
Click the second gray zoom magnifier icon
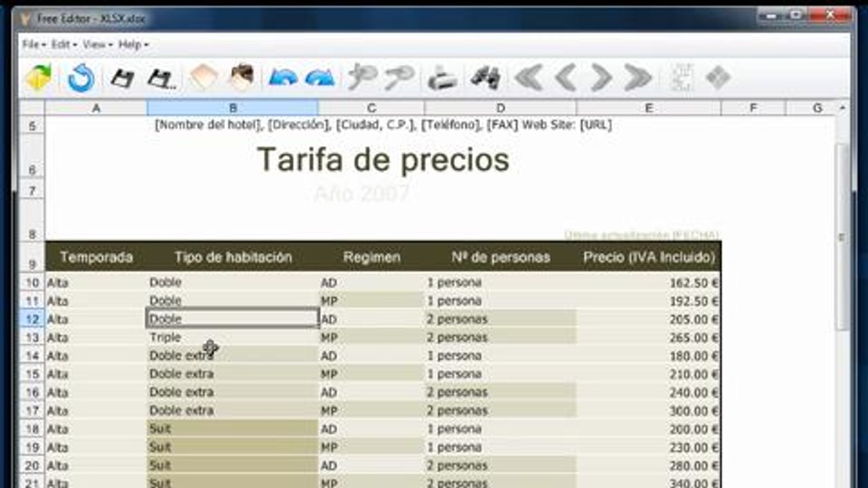399,78
